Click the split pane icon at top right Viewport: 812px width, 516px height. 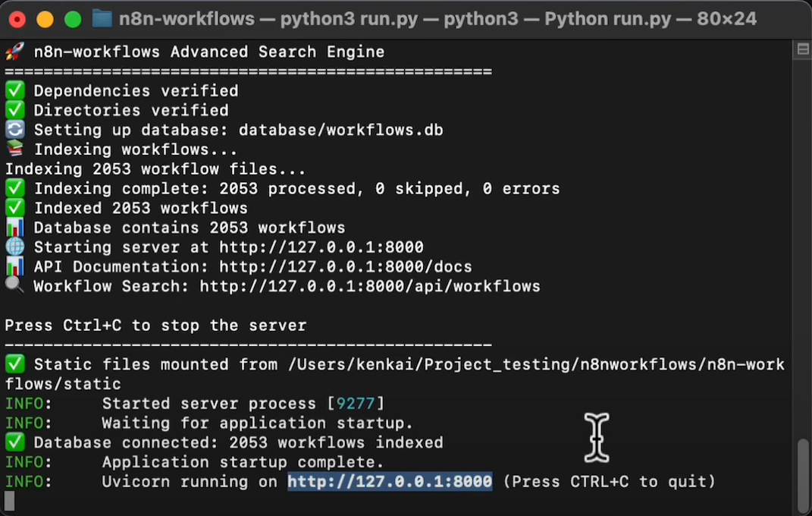point(803,50)
